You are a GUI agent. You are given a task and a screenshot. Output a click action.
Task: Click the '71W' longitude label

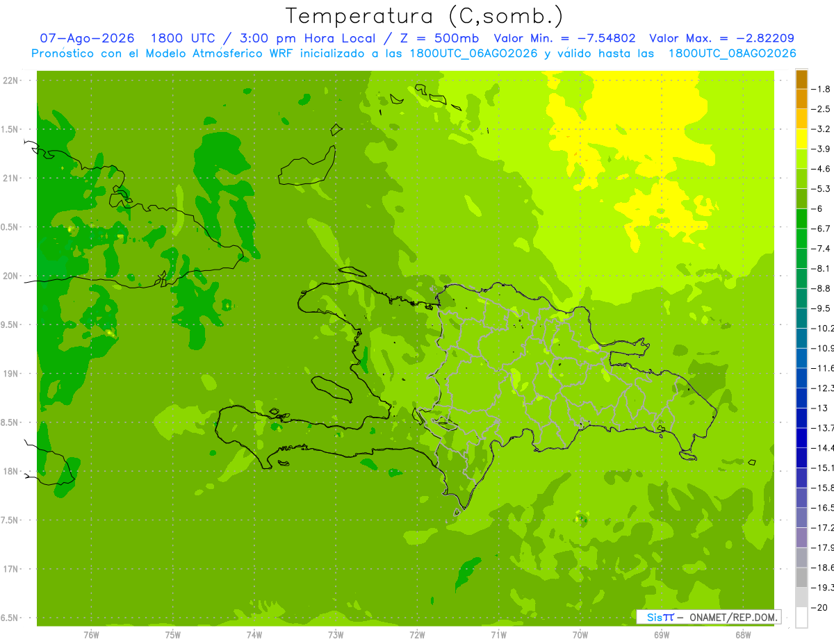tap(498, 634)
